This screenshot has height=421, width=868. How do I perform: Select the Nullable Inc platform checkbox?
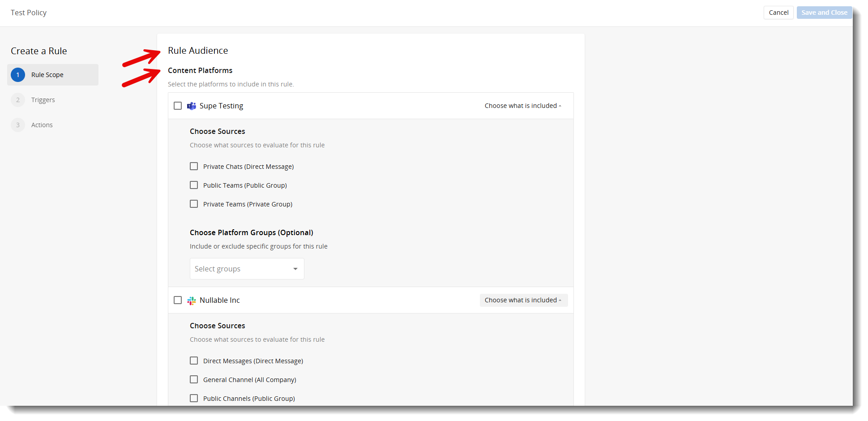[178, 300]
